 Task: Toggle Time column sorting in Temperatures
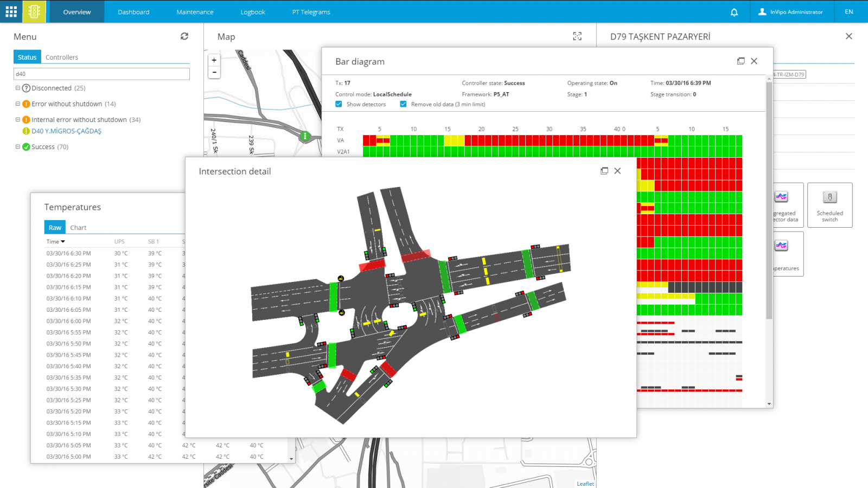pyautogui.click(x=55, y=241)
